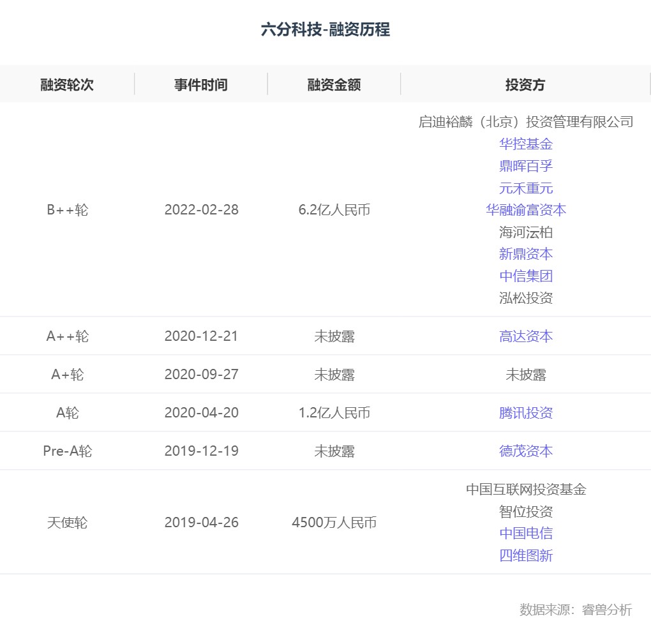
Task: Open the 中国电信 investor link
Action: pos(526,533)
